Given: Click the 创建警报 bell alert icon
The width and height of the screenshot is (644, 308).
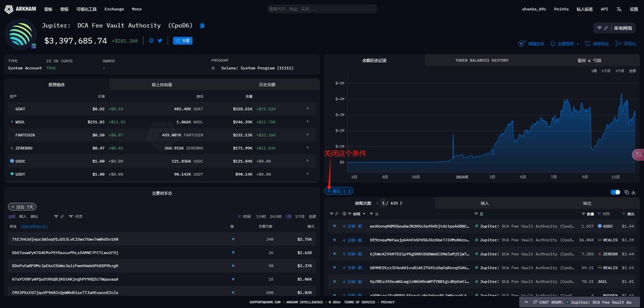Looking at the screenshot, I should (x=553, y=43).
